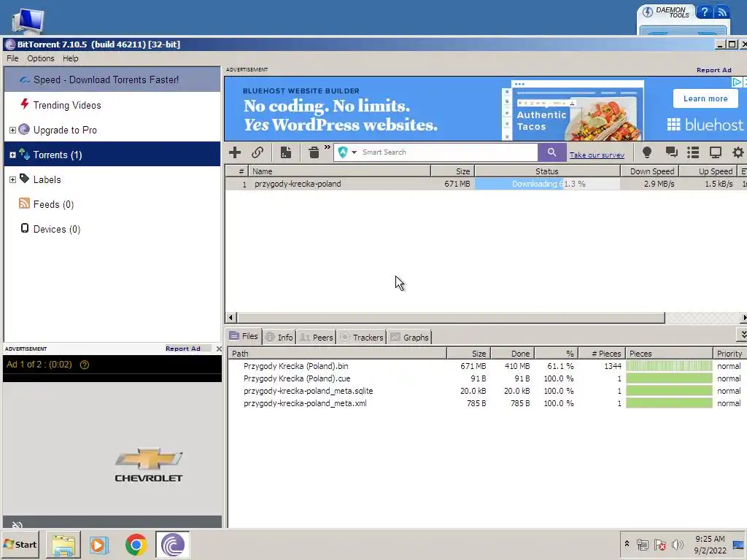Open the search provider shield dropdown
This screenshot has width=747, height=560.
click(347, 152)
